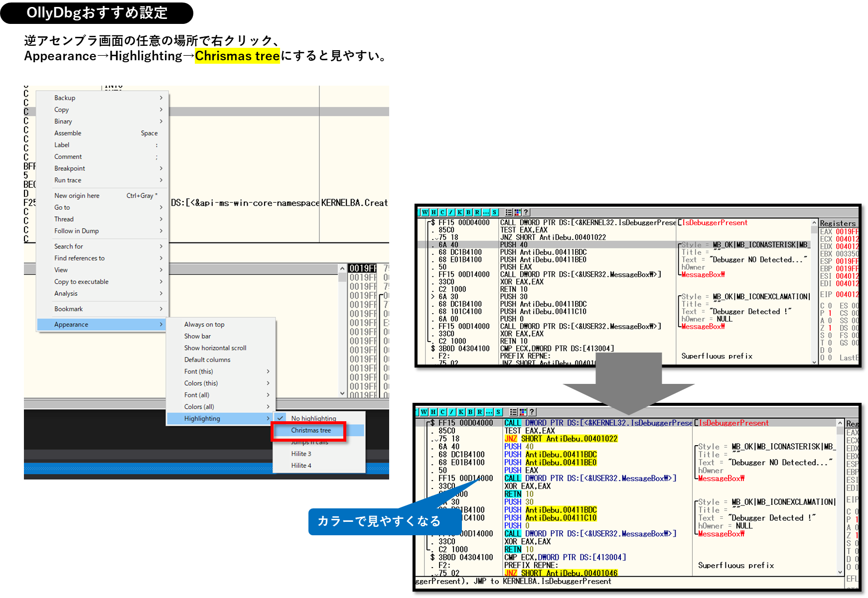Screen dimensions: 868x598
Task: Open Follow in Dump menu entry
Action: pos(102,231)
